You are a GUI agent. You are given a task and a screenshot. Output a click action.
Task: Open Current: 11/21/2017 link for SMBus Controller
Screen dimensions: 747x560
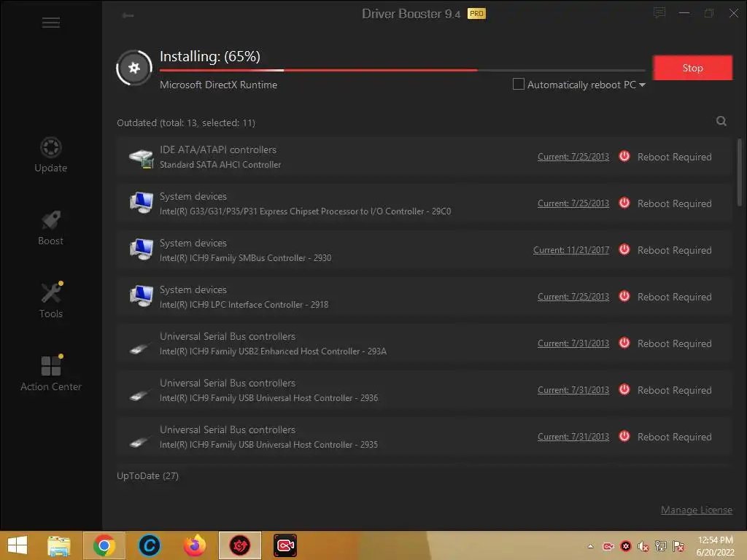pyautogui.click(x=571, y=250)
